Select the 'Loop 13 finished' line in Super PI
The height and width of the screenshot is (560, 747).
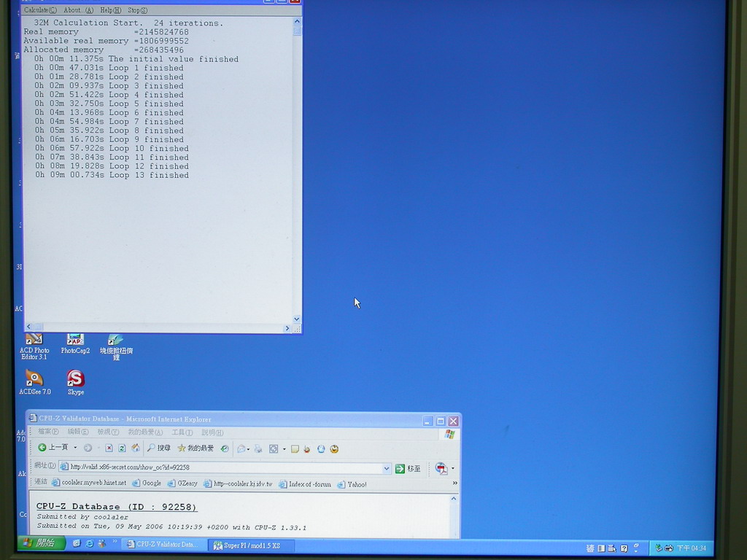[x=112, y=175]
